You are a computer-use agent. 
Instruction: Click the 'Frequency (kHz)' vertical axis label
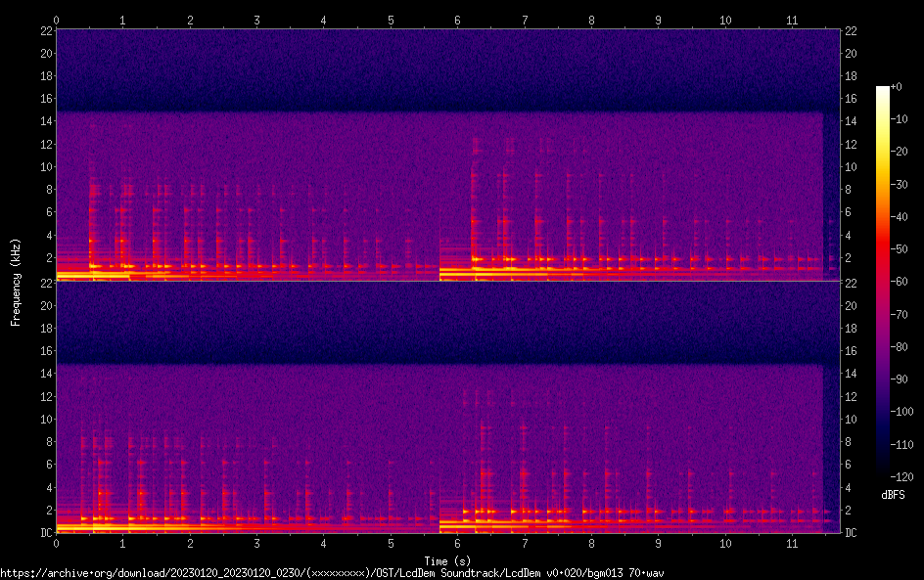[16, 282]
